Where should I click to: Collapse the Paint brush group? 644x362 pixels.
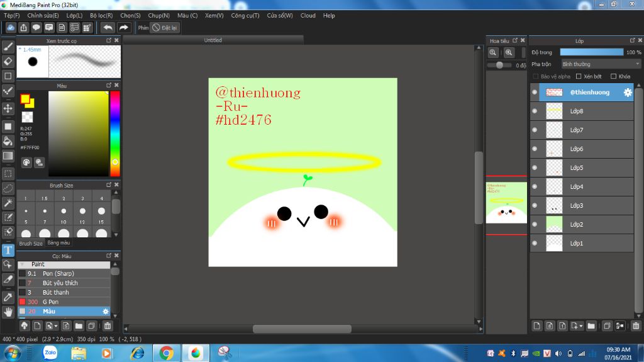pyautogui.click(x=22, y=264)
